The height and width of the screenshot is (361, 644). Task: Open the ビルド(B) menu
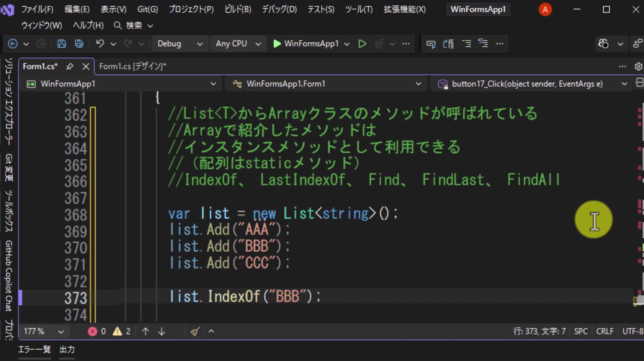pyautogui.click(x=238, y=9)
